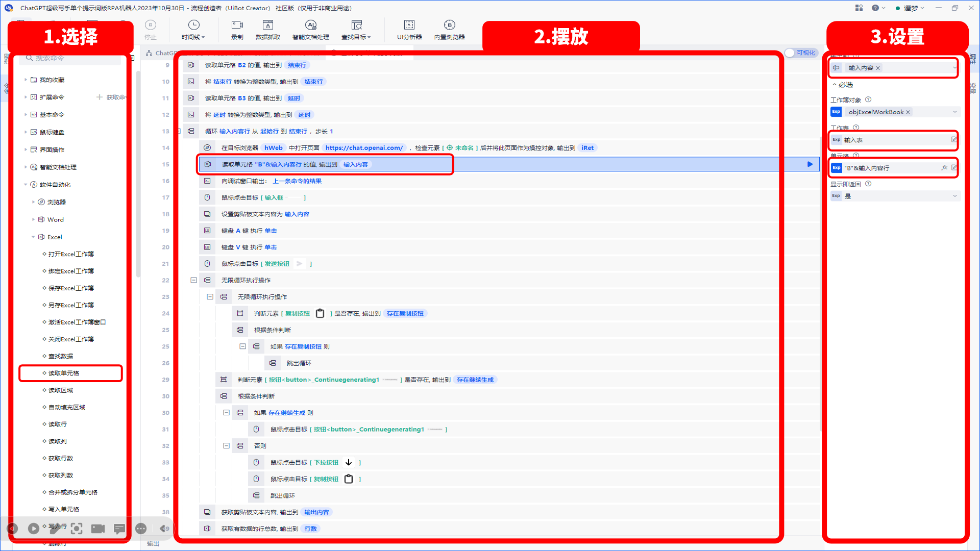Open the UI分析器 analyzer tool
This screenshot has height=551, width=980.
point(409,30)
